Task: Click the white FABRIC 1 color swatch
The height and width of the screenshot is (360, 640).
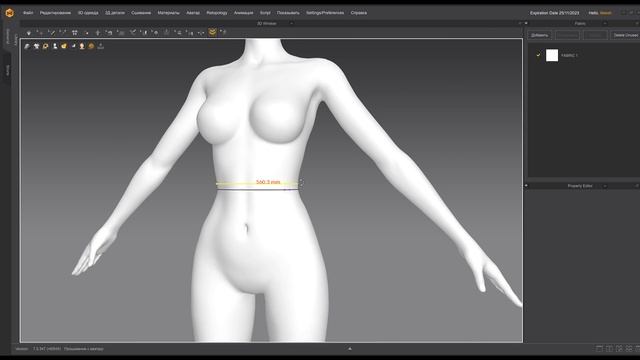Action: coord(552,55)
